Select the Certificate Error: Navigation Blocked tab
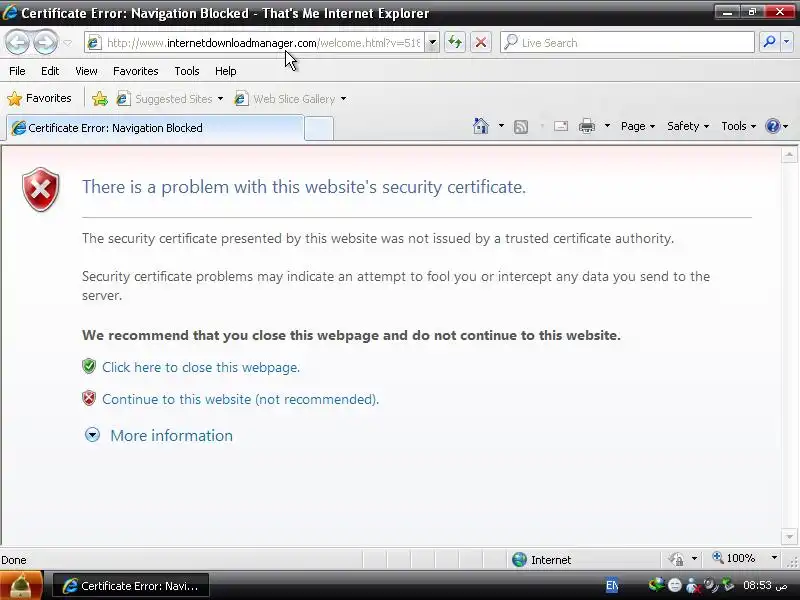Screen dimensions: 800x600 click(155, 128)
